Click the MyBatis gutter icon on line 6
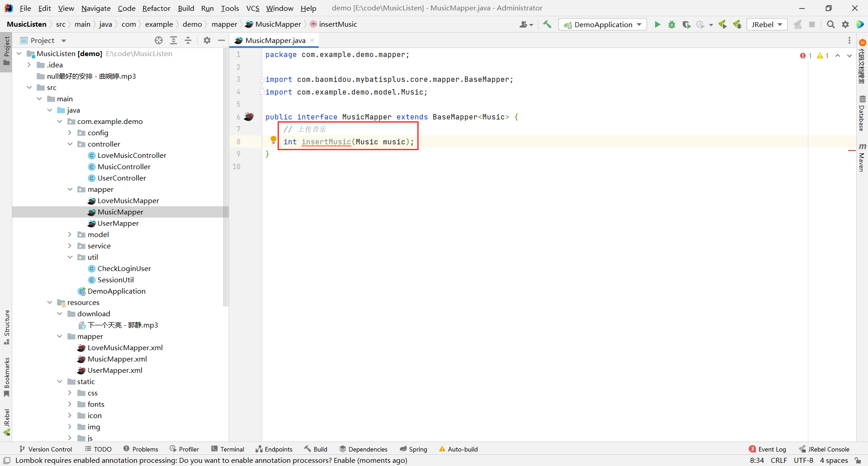This screenshot has height=466, width=868. (249, 117)
